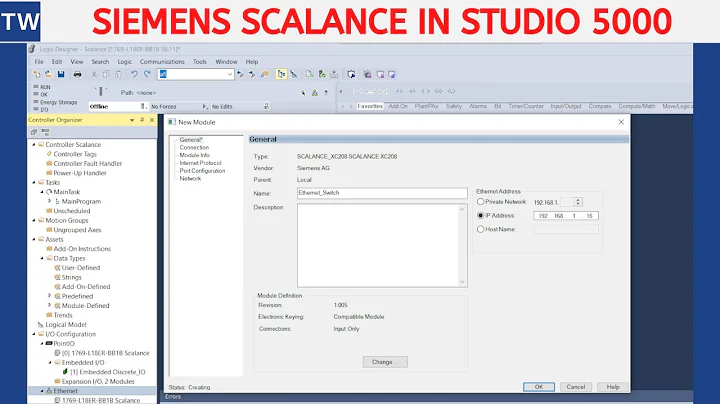This screenshot has height=404, width=720.
Task: Select the IP Address radio button
Action: click(480, 215)
